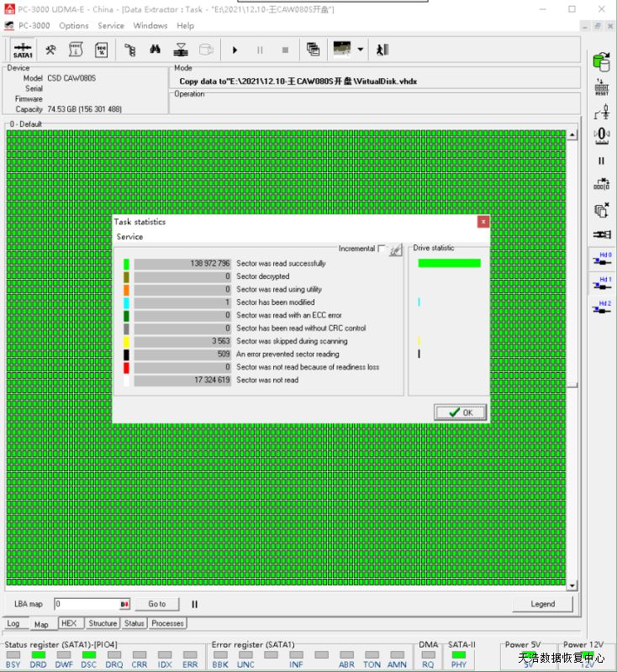Click the Legend button

click(x=542, y=604)
